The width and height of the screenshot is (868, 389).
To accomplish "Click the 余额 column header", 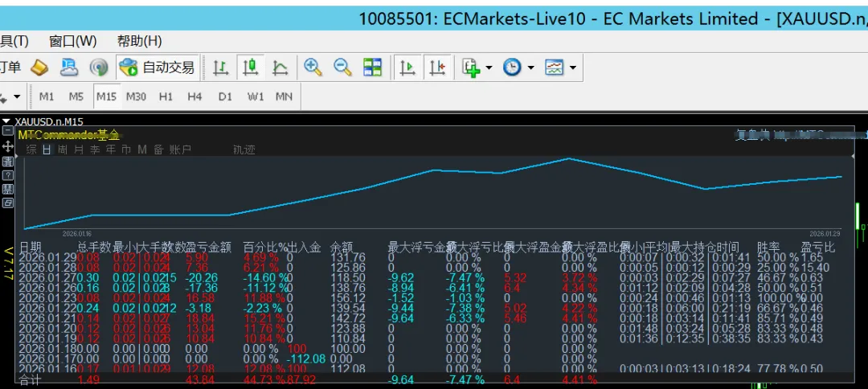I will pyautogui.click(x=342, y=248).
